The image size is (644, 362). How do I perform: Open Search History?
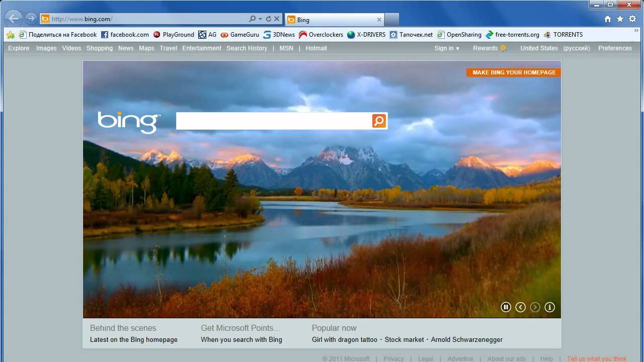click(247, 48)
